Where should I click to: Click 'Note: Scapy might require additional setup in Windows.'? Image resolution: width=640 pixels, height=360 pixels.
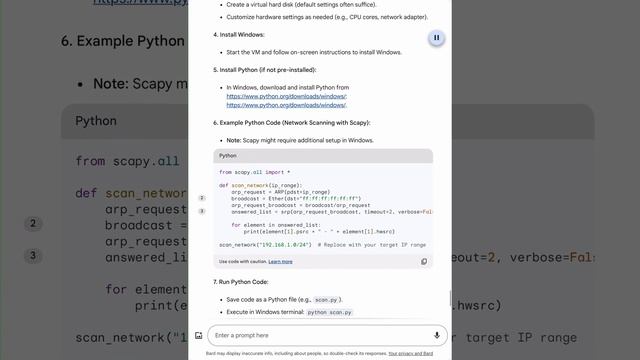pyautogui.click(x=300, y=140)
